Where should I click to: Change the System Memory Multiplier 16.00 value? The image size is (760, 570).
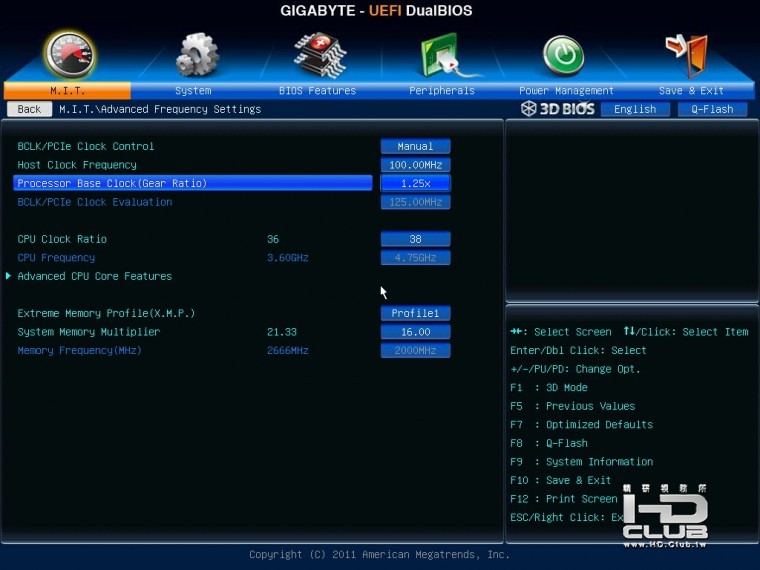click(415, 332)
